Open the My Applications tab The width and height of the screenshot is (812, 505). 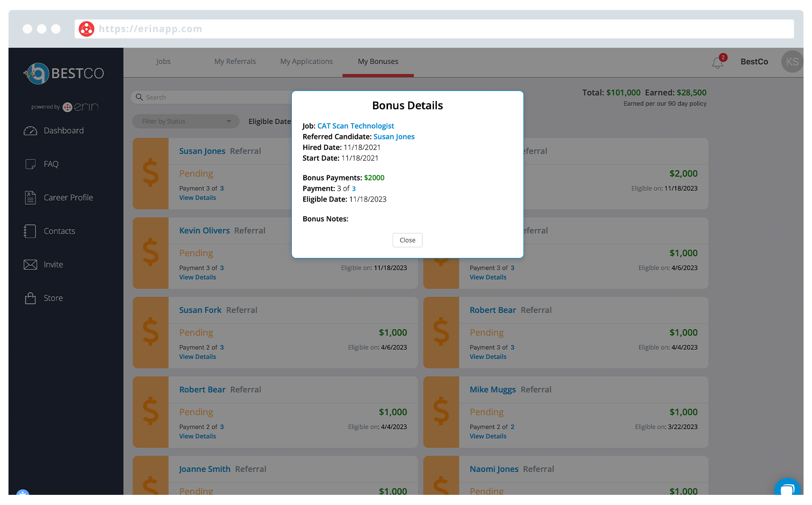tap(307, 61)
